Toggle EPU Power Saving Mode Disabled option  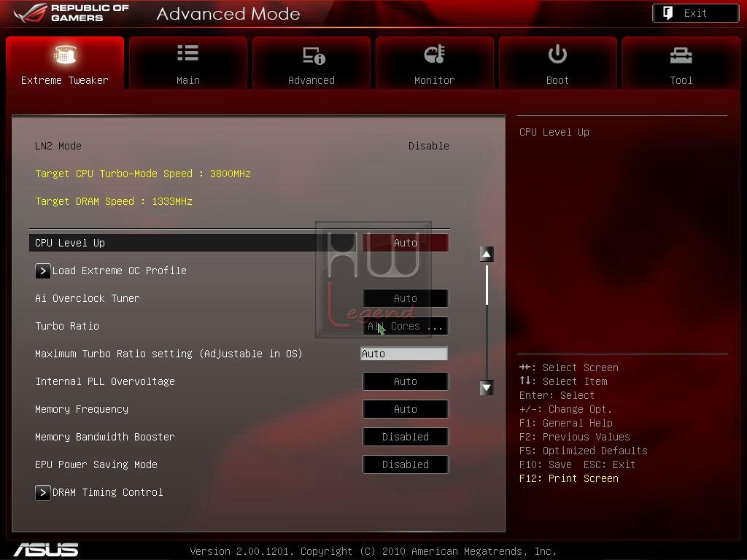(406, 464)
